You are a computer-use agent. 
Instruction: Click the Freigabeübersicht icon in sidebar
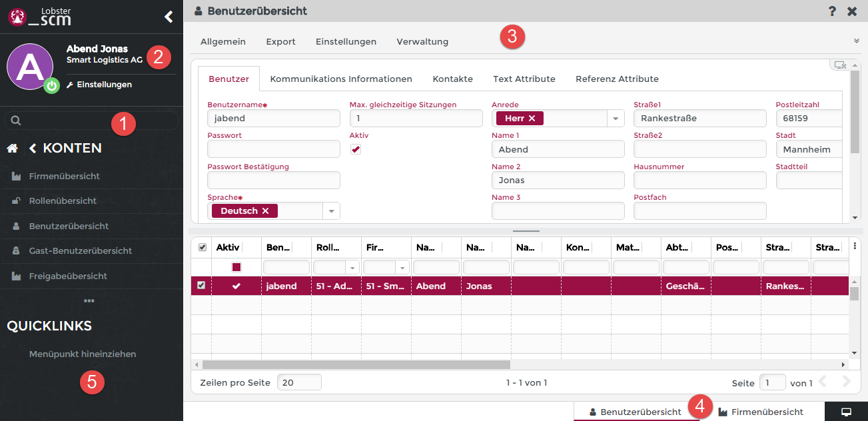click(16, 276)
